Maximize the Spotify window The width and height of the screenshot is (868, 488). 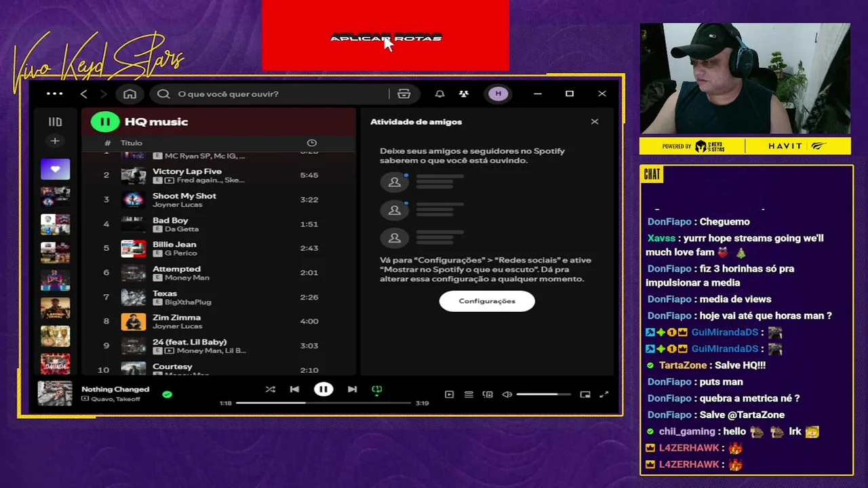pos(570,94)
